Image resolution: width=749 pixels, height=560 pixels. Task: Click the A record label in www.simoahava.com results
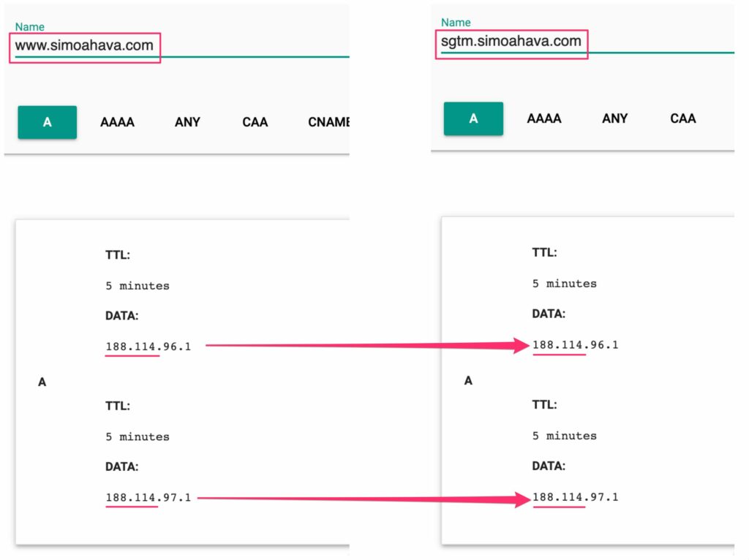click(42, 382)
